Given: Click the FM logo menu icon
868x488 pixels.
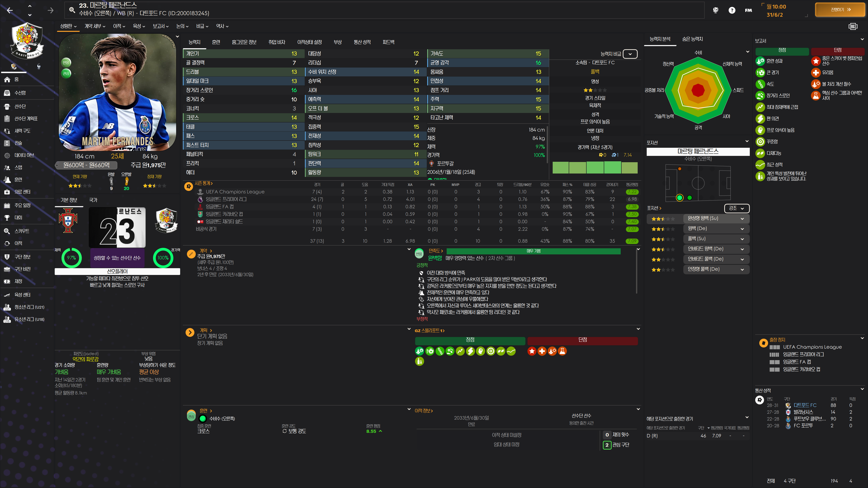Looking at the screenshot, I should (748, 10).
